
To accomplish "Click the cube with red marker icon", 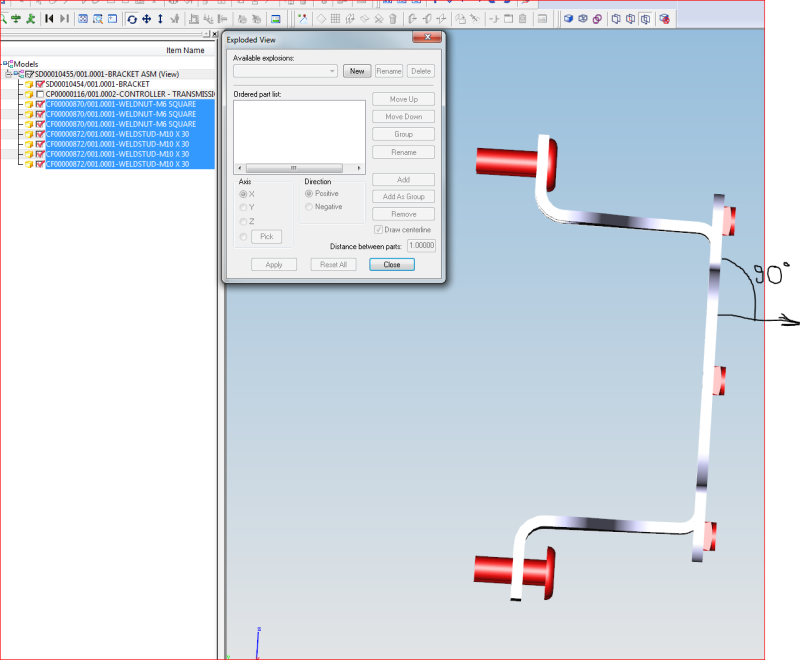I will click(664, 19).
